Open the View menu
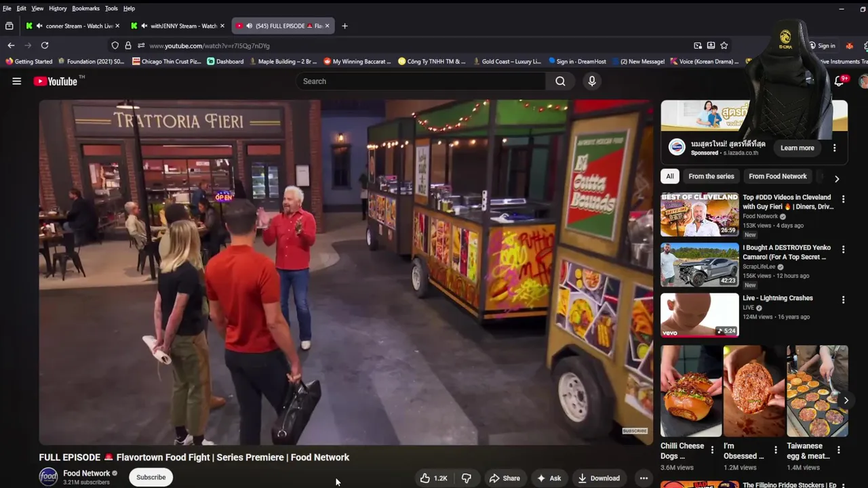Image resolution: width=868 pixels, height=488 pixels. coord(37,8)
